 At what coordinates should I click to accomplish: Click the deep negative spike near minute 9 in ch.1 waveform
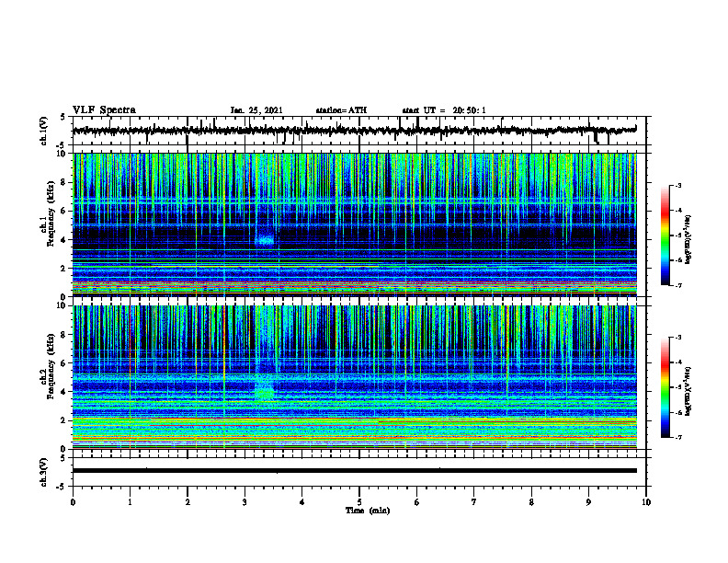[597, 137]
